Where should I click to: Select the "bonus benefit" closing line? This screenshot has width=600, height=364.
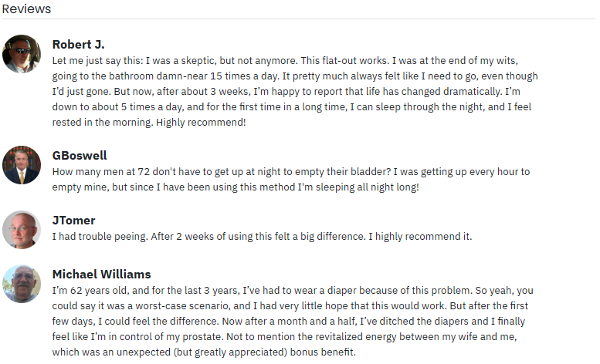tap(204, 352)
